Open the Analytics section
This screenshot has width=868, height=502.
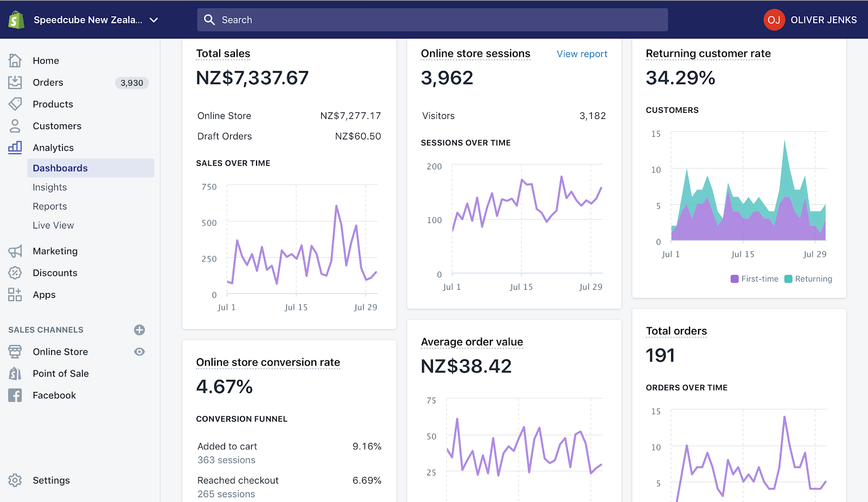click(53, 148)
